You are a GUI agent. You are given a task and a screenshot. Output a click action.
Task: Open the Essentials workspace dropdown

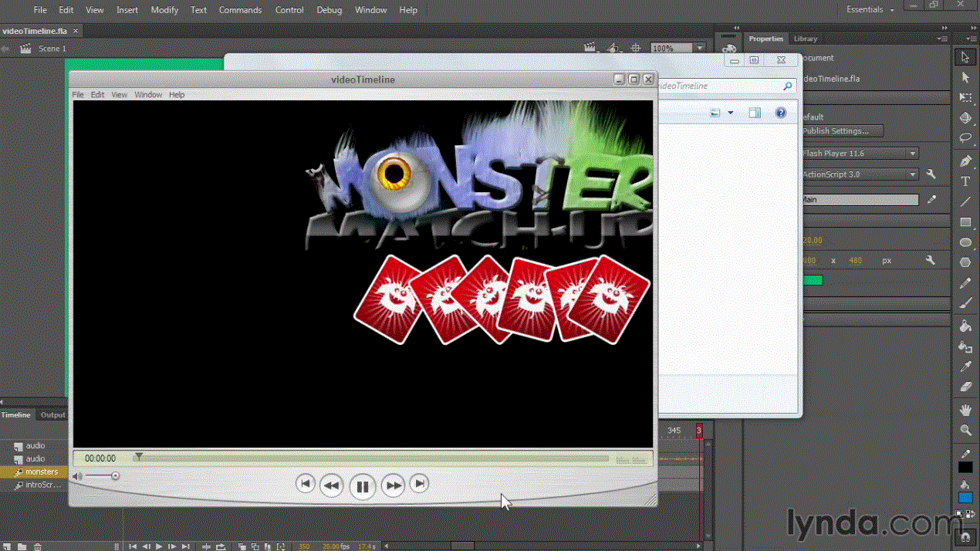[870, 9]
